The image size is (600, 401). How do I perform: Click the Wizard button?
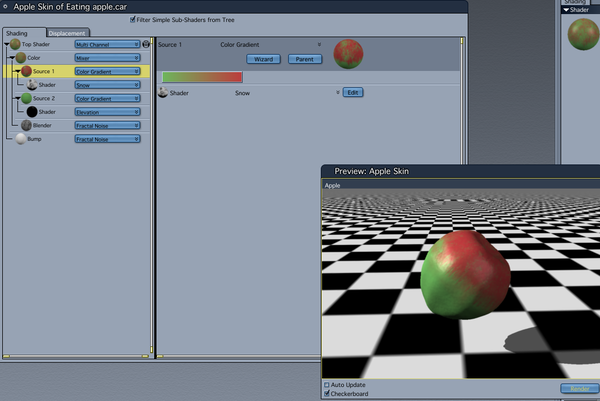pos(263,59)
